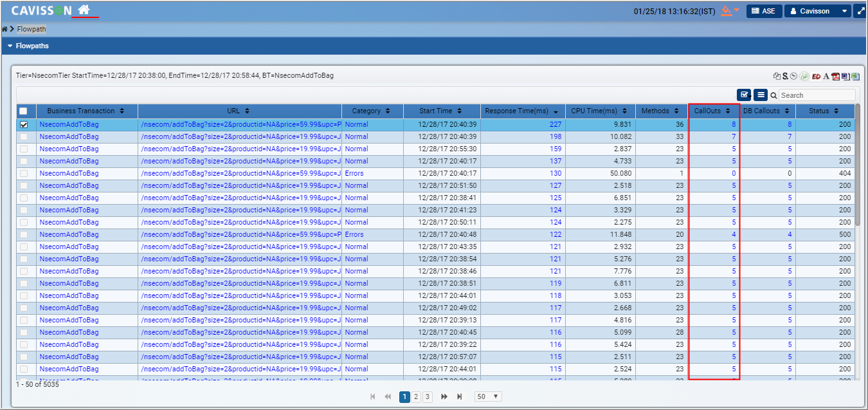This screenshot has width=868, height=410.
Task: Export the flowpath table to Word
Action: 845,77
